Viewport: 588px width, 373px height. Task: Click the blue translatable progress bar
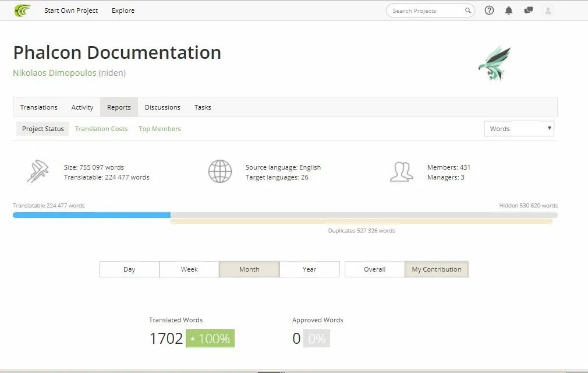pyautogui.click(x=91, y=215)
